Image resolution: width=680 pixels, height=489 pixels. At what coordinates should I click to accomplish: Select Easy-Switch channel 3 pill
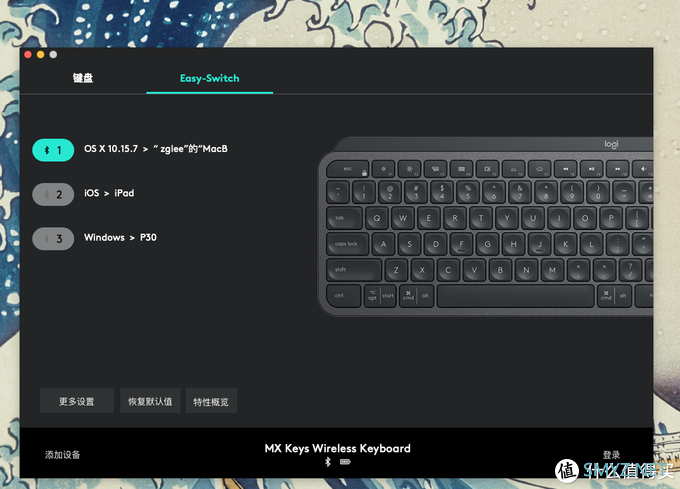(53, 238)
